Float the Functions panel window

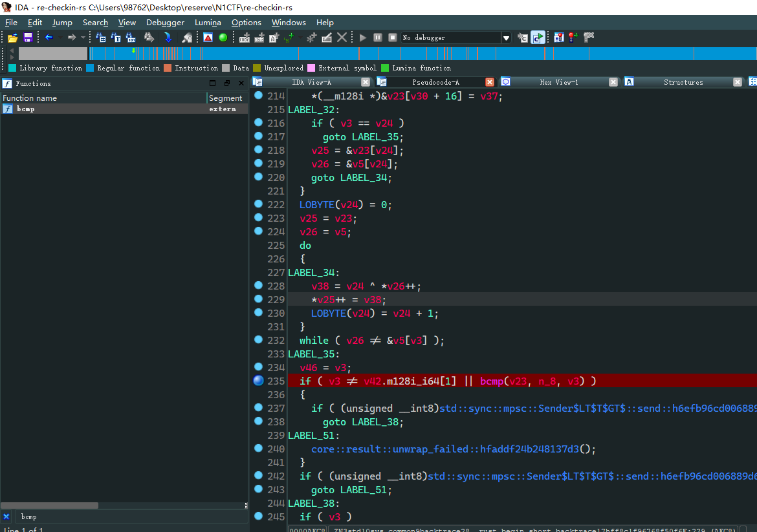[226, 83]
